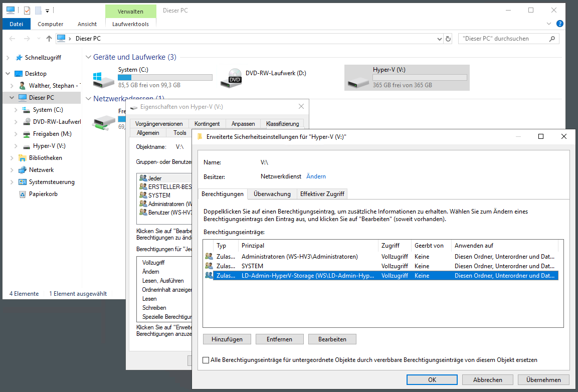The height and width of the screenshot is (392, 578).
Task: Expand Freigaben (M:) in navigation tree
Action: tap(16, 134)
